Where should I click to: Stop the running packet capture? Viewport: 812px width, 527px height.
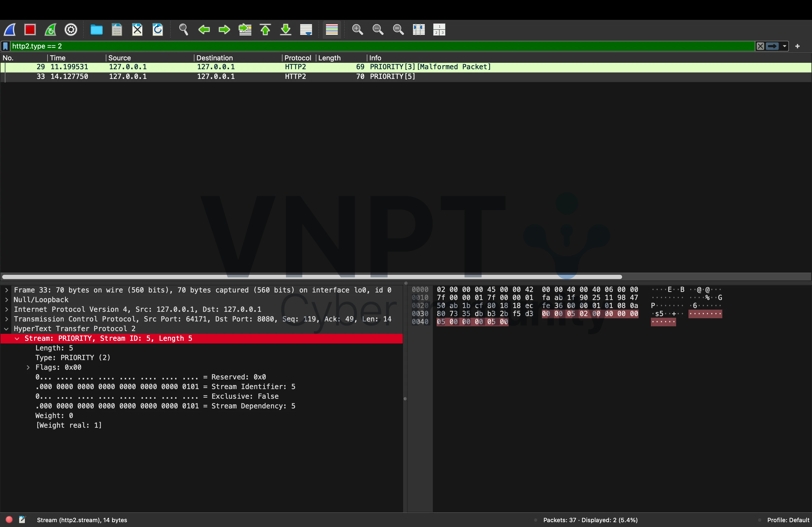[30, 30]
